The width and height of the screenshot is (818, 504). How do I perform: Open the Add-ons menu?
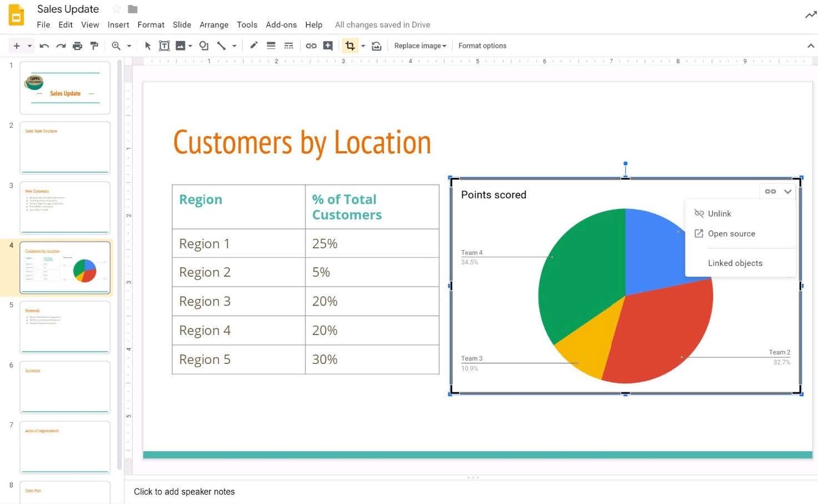click(x=281, y=24)
